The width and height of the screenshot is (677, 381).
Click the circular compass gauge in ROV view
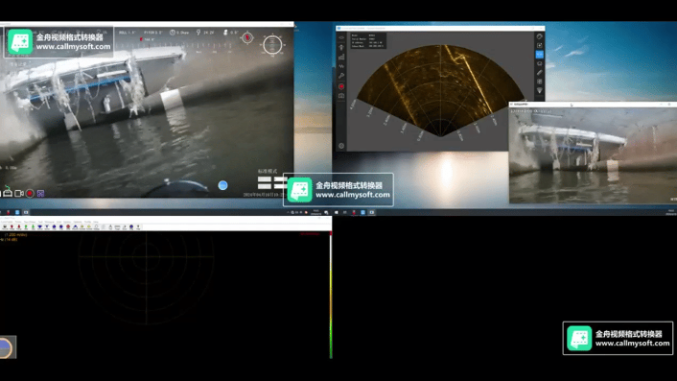pos(272,44)
